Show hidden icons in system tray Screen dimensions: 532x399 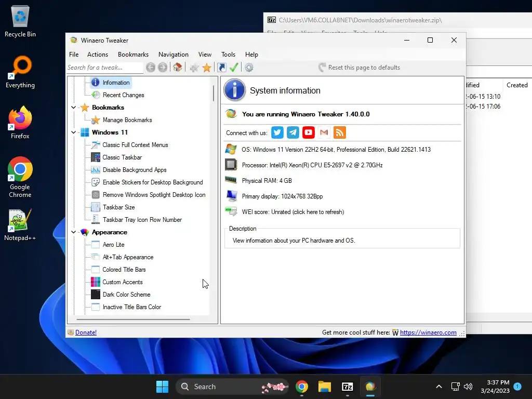(438, 387)
